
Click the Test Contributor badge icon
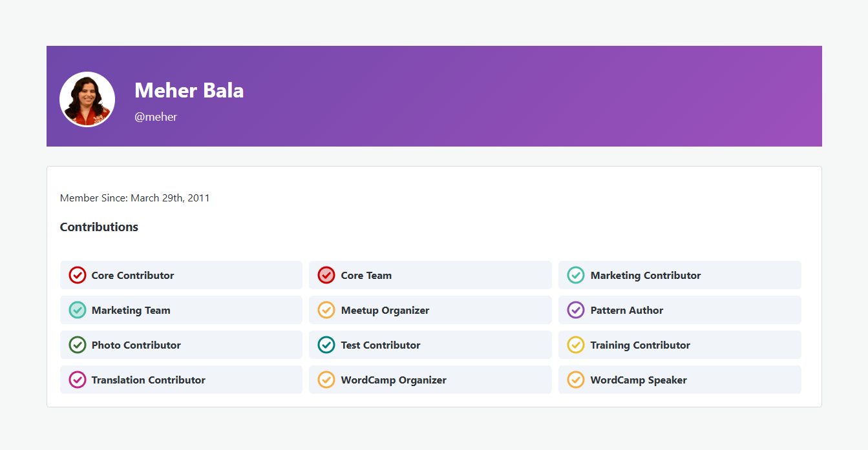click(326, 345)
